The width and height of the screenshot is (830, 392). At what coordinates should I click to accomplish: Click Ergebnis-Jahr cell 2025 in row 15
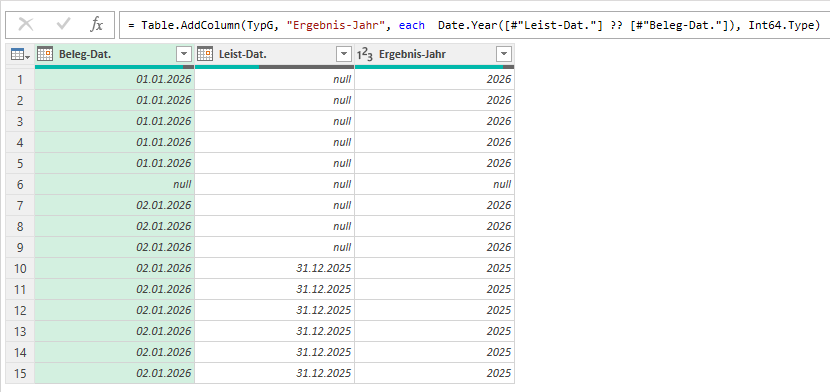click(435, 373)
